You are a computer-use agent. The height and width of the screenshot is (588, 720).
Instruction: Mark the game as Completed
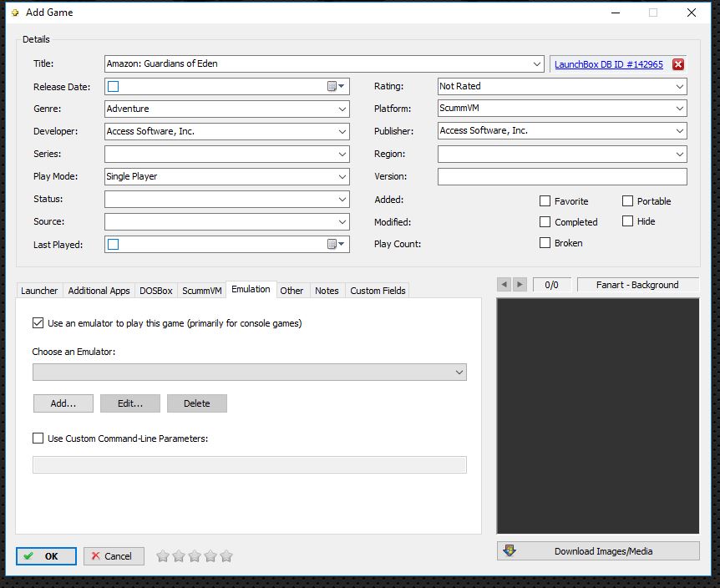click(x=545, y=222)
